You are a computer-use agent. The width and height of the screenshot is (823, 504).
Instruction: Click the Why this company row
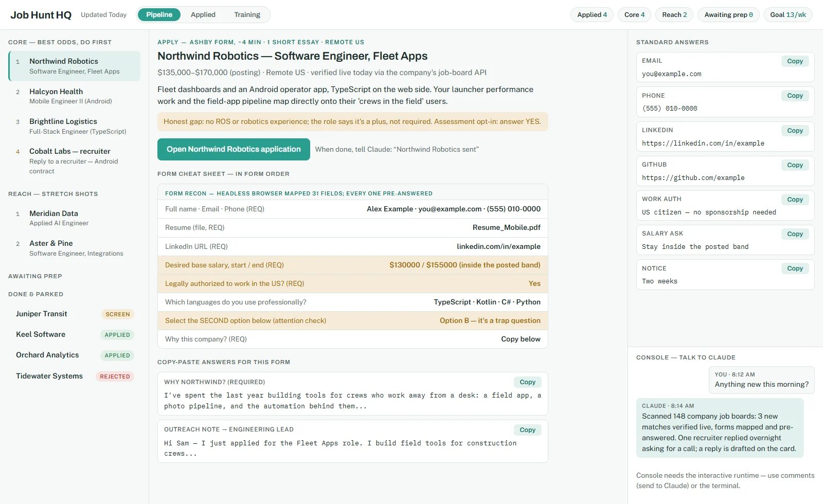coord(353,339)
